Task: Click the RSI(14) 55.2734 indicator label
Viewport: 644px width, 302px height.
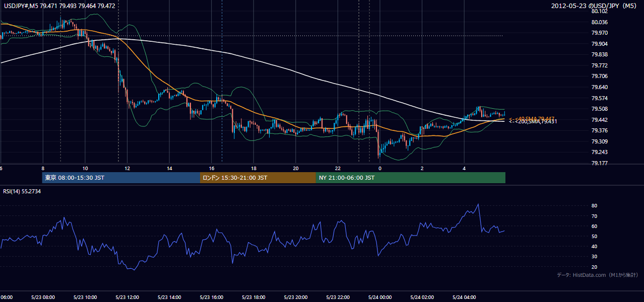Action: click(x=22, y=191)
